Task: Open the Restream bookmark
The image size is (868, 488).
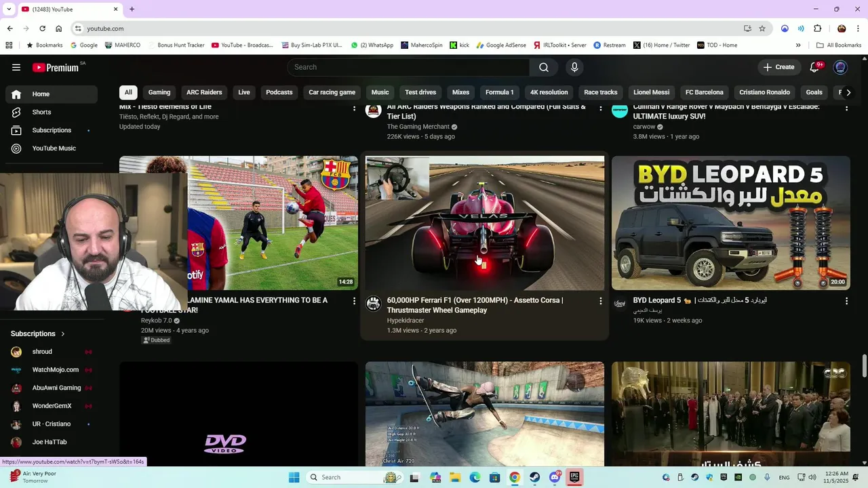Action: [x=610, y=45]
